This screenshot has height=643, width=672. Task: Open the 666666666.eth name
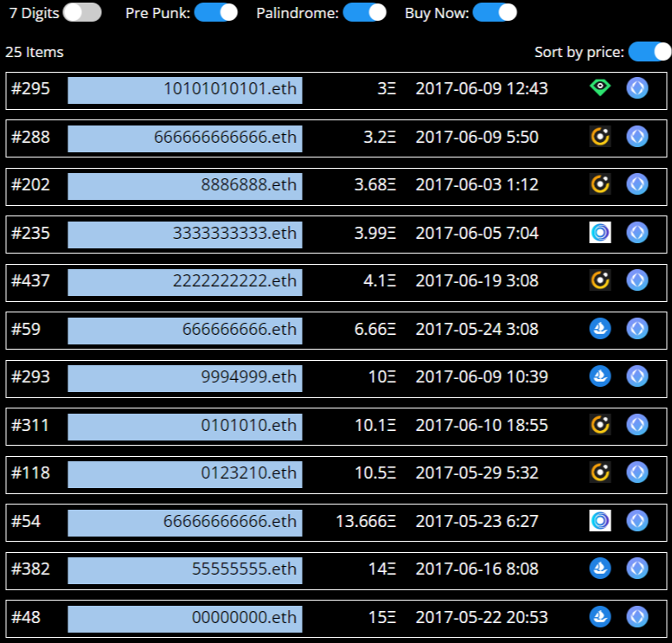185,331
